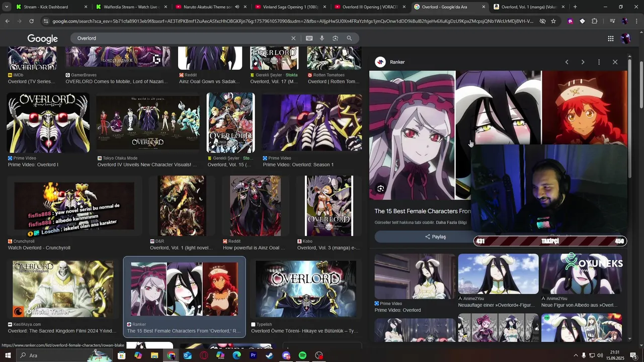644x362 pixels.
Task: Switch to the Overlord III Opening tab
Action: tap(370, 7)
